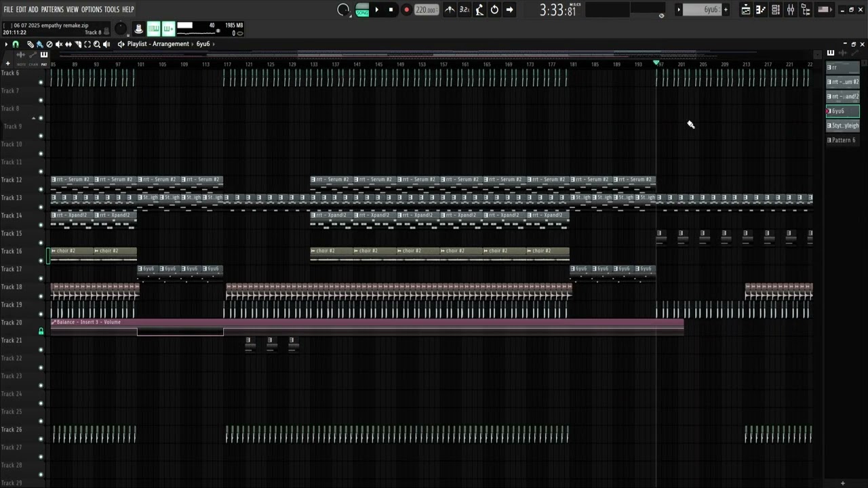Click the tempo field showing 220
The width and height of the screenshot is (868, 488).
(x=426, y=9)
